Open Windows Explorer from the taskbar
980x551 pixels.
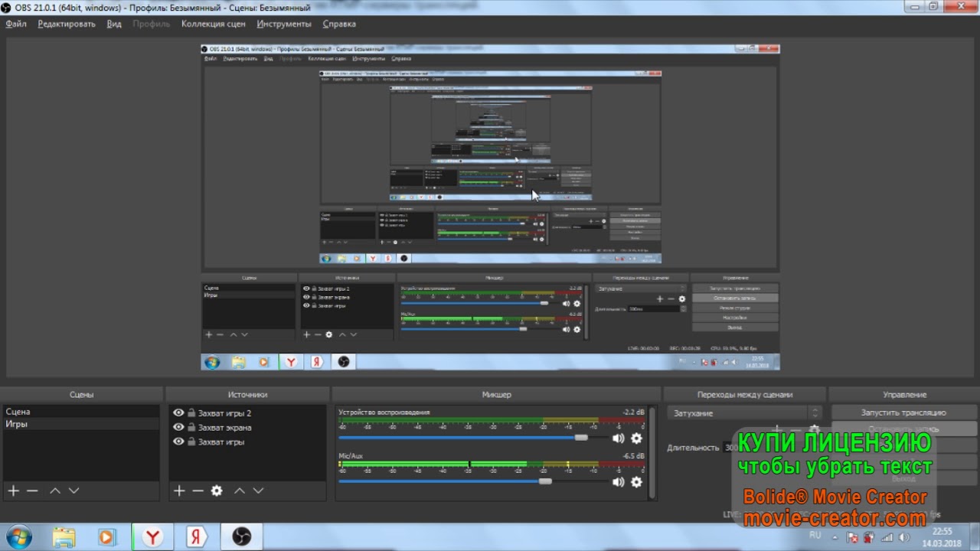[x=64, y=537]
